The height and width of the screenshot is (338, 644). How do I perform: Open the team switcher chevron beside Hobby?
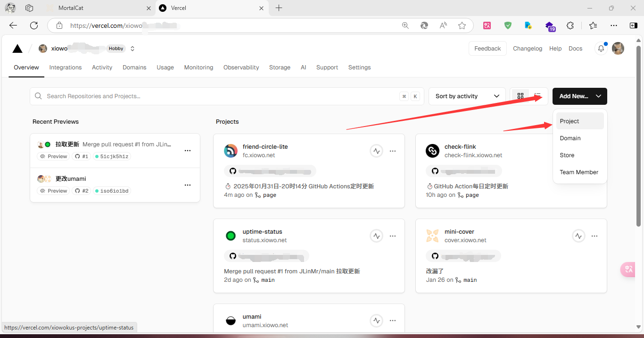point(132,49)
